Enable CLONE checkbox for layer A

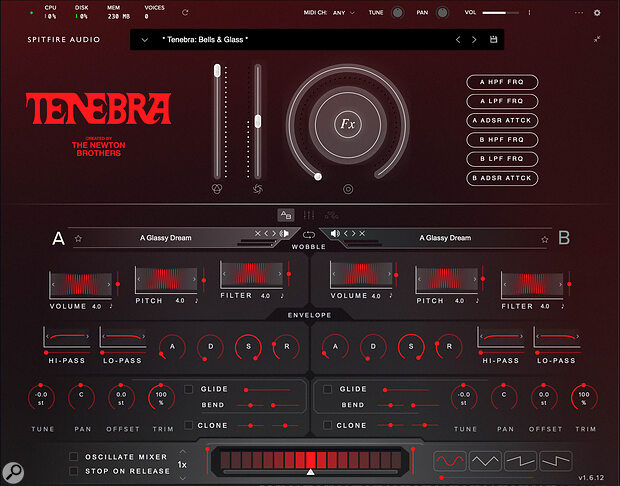pyautogui.click(x=189, y=425)
